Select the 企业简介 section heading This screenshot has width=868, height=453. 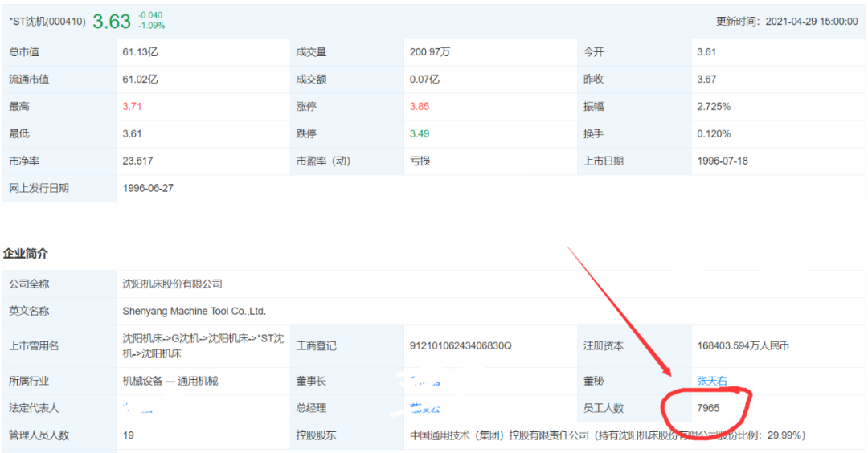(x=26, y=254)
